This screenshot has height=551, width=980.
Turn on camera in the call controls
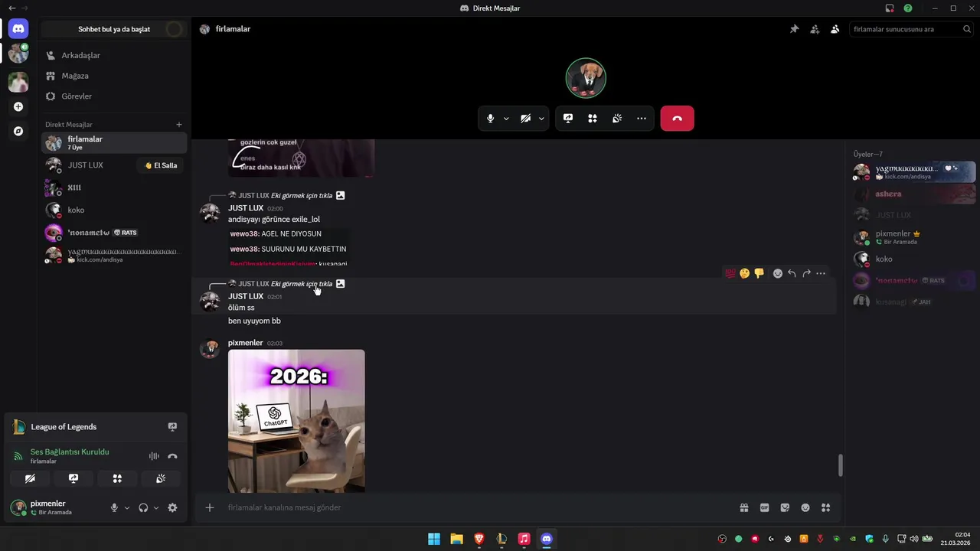coord(525,119)
